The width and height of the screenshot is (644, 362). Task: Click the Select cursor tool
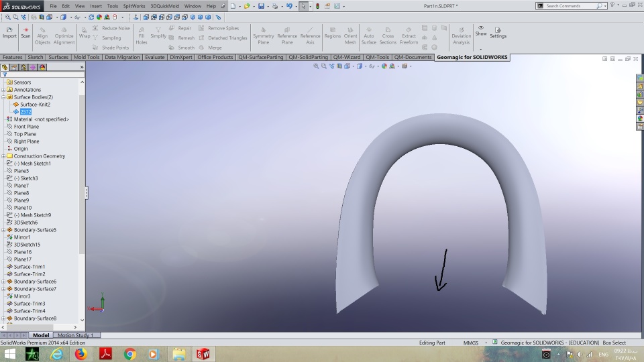[x=303, y=6]
